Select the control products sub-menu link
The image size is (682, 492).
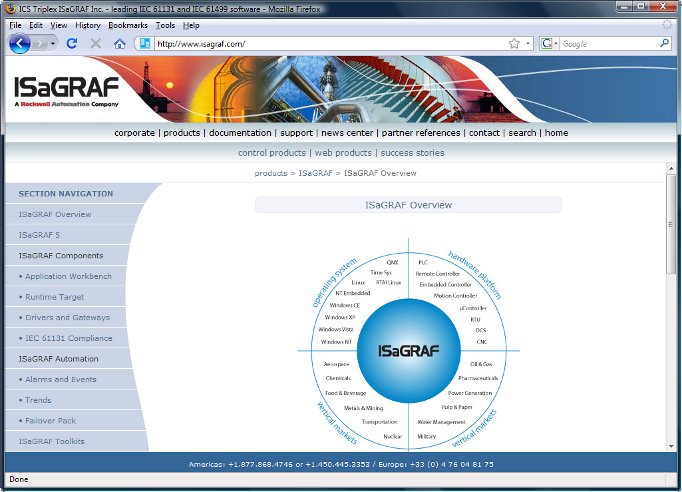pyautogui.click(x=272, y=153)
